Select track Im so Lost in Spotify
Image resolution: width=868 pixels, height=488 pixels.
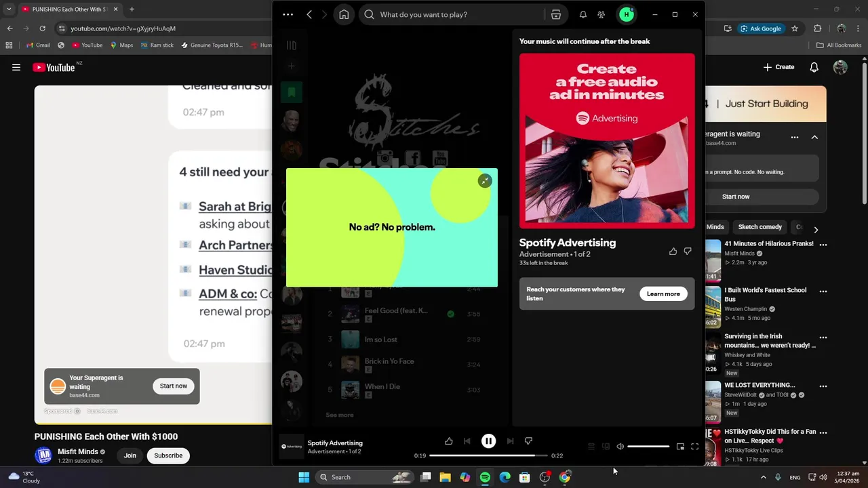tap(381, 339)
